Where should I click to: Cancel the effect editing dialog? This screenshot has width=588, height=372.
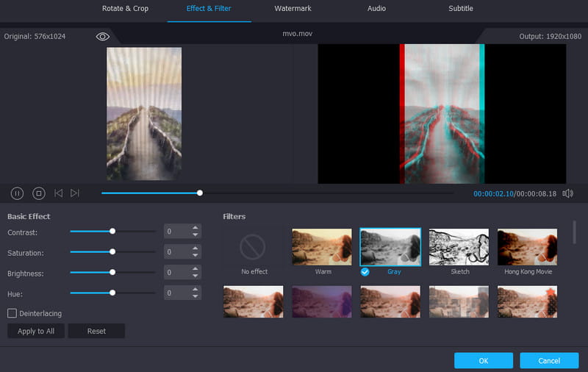point(549,360)
